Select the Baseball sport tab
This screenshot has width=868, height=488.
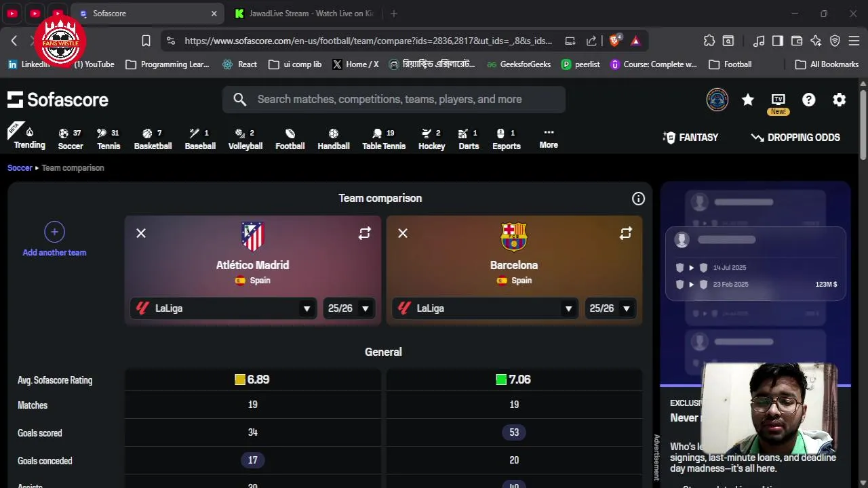pos(200,139)
